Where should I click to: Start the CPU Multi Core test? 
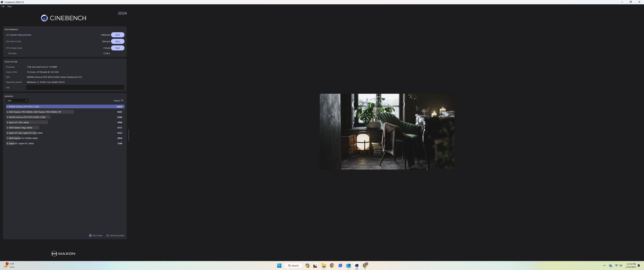click(118, 41)
